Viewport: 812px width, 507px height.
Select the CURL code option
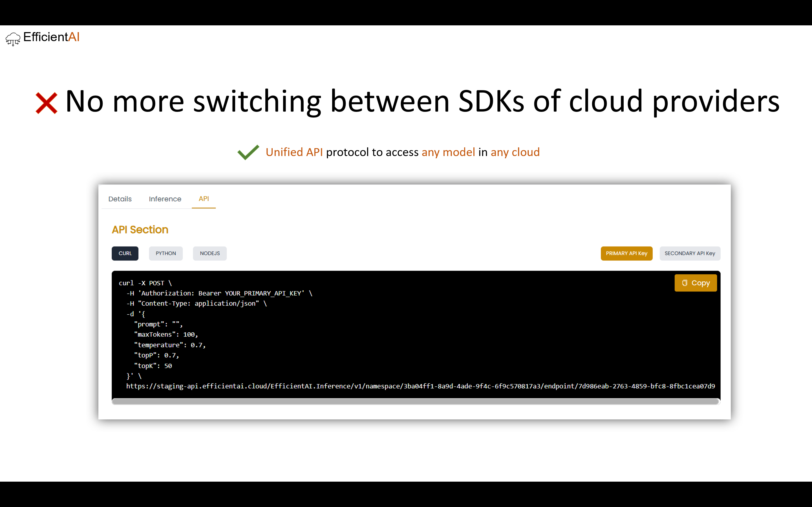tap(125, 253)
